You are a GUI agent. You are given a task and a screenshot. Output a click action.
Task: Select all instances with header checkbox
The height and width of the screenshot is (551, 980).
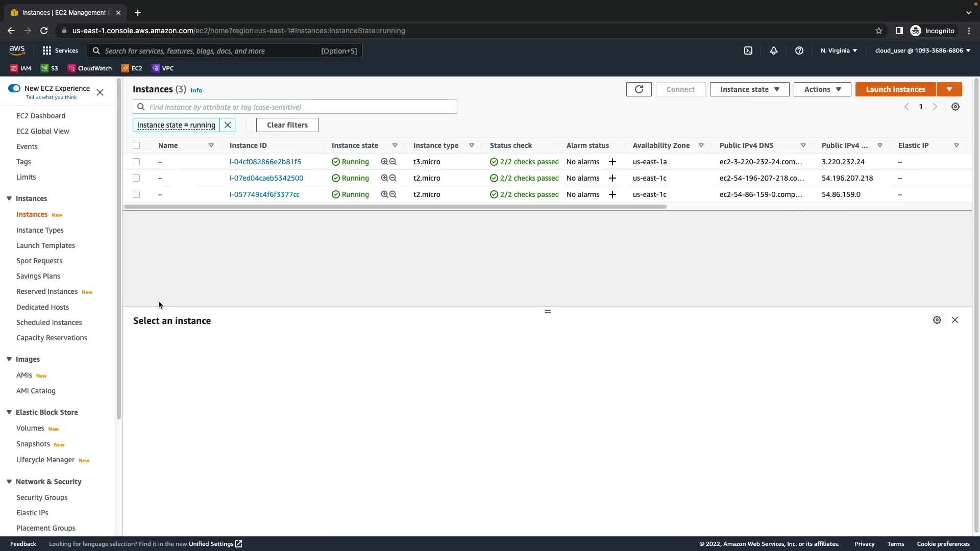[x=136, y=145]
